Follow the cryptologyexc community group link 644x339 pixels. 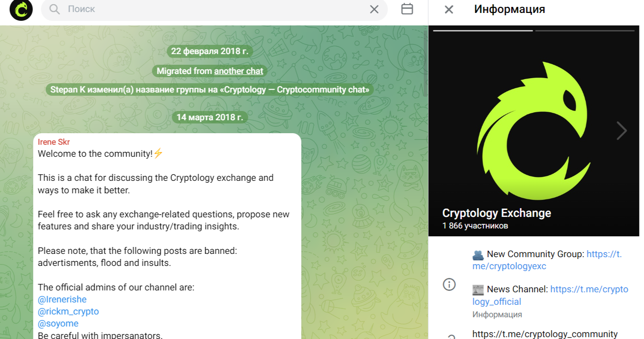click(547, 260)
